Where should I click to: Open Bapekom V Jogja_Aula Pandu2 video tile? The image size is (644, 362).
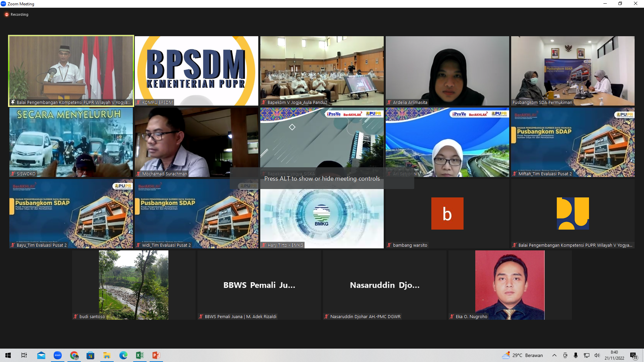click(x=322, y=71)
